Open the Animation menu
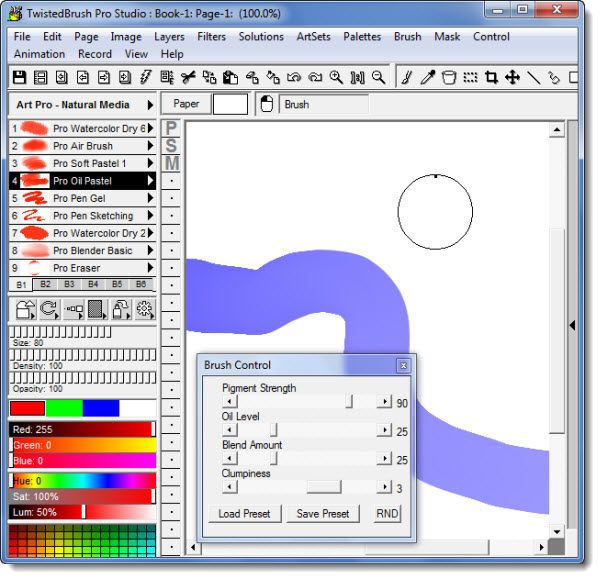This screenshot has height=579, width=600. tap(39, 54)
